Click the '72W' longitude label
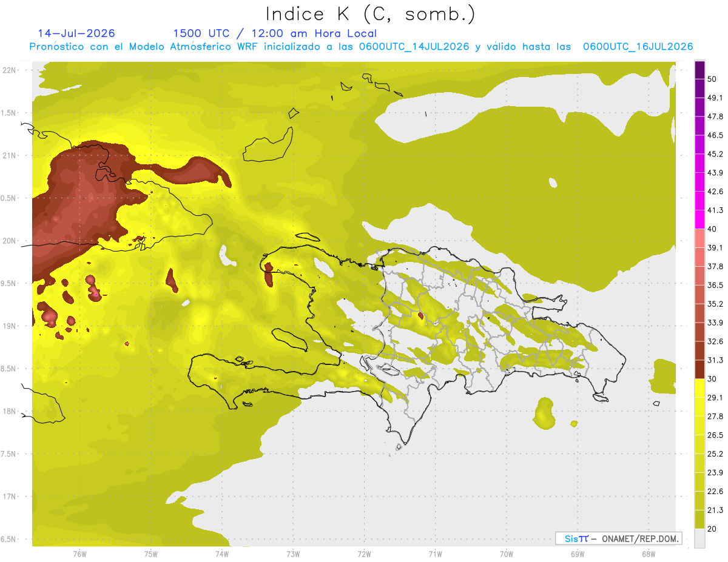The width and height of the screenshot is (728, 562). (x=364, y=554)
